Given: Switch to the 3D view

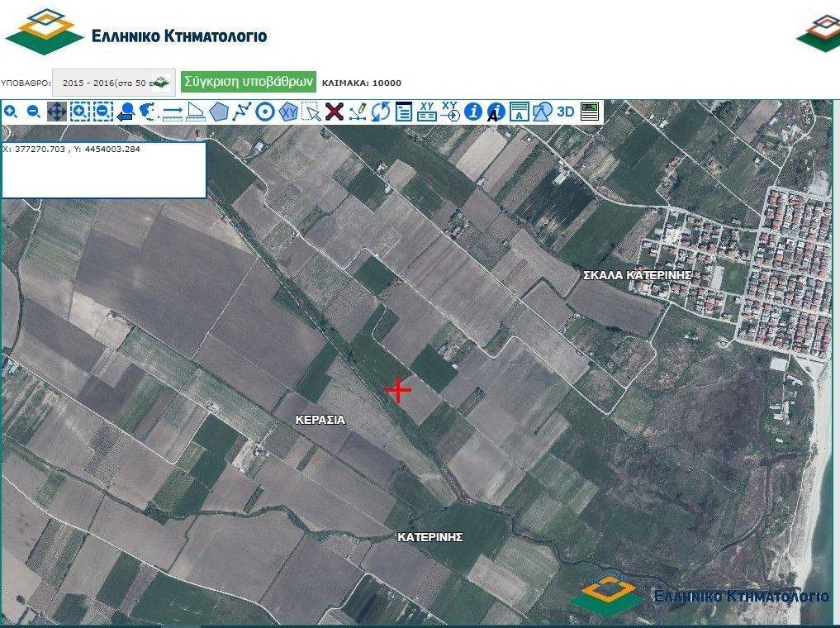Looking at the screenshot, I should [x=565, y=112].
